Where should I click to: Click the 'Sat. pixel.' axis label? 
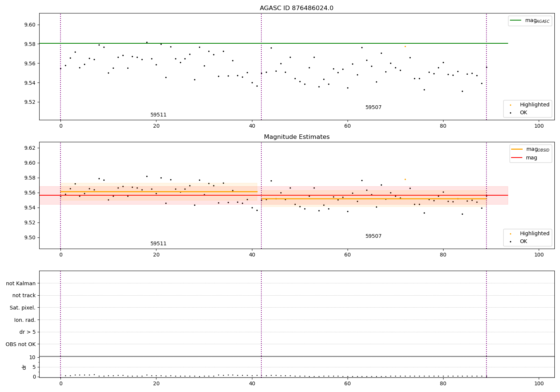click(x=23, y=308)
